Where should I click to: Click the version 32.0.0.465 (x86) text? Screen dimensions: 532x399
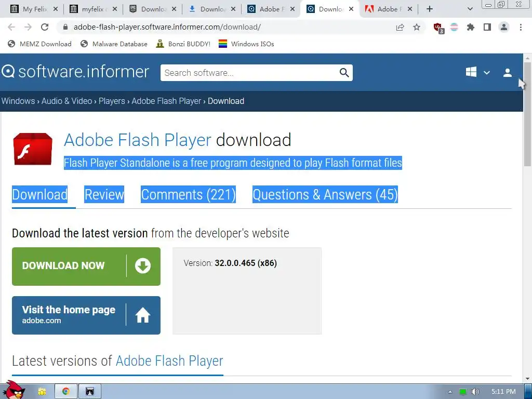tap(246, 263)
